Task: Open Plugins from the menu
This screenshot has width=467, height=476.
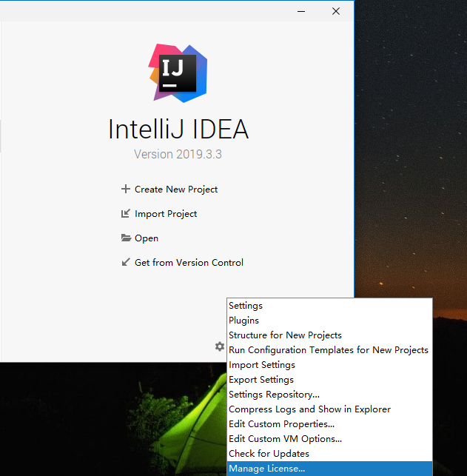Action: click(329, 321)
